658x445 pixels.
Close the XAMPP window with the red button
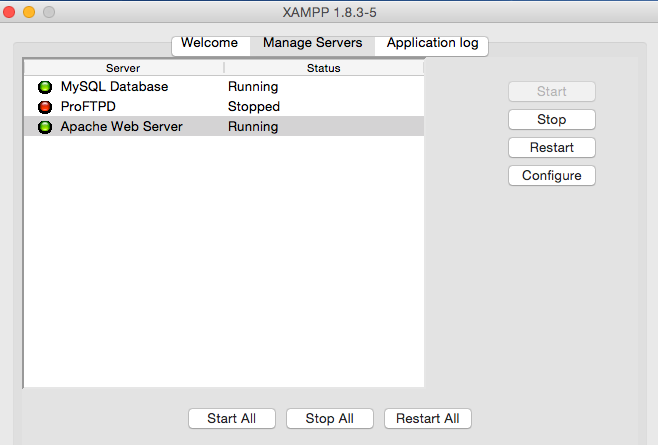tap(9, 12)
